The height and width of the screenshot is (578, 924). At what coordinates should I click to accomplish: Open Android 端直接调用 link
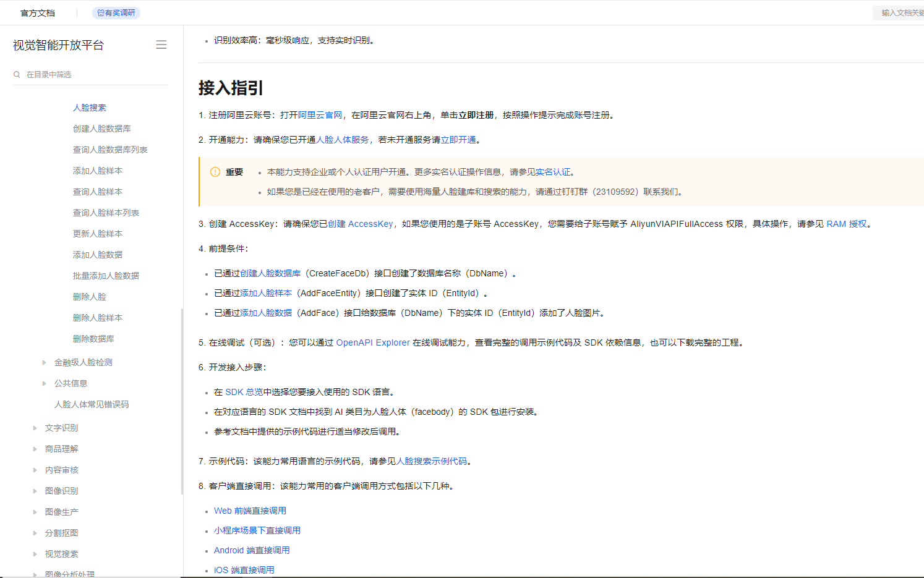(252, 550)
